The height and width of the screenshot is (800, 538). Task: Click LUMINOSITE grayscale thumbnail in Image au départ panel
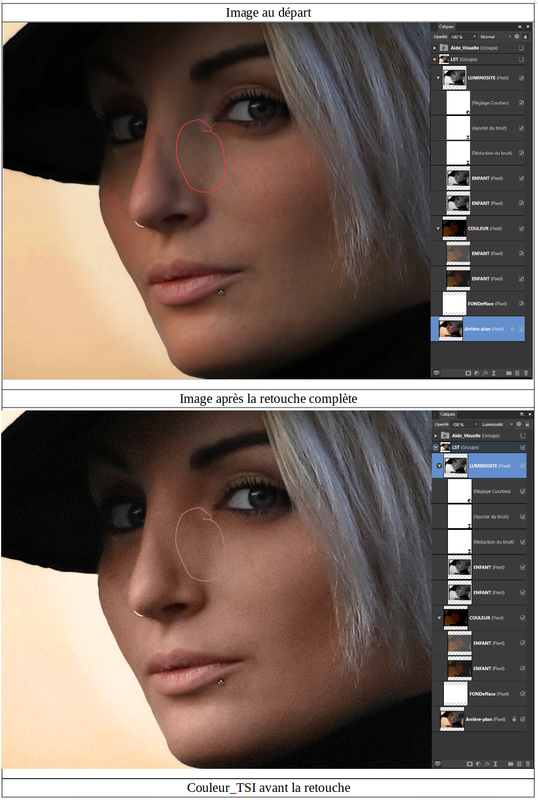click(x=454, y=78)
